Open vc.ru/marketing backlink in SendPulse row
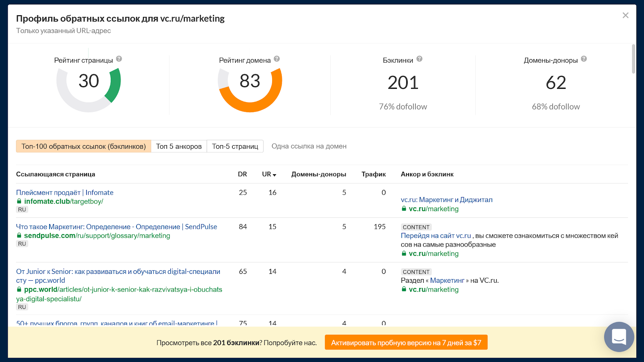The image size is (644, 362). (x=434, y=253)
